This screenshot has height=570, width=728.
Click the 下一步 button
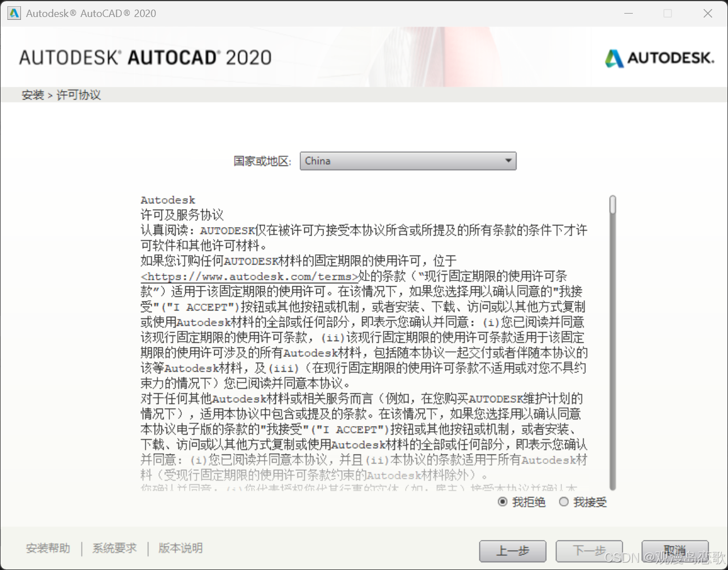coord(589,551)
